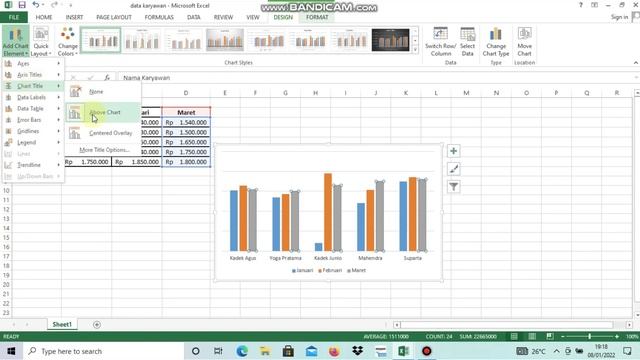Open the Legend submenu
This screenshot has width=640, height=360.
coord(33,142)
